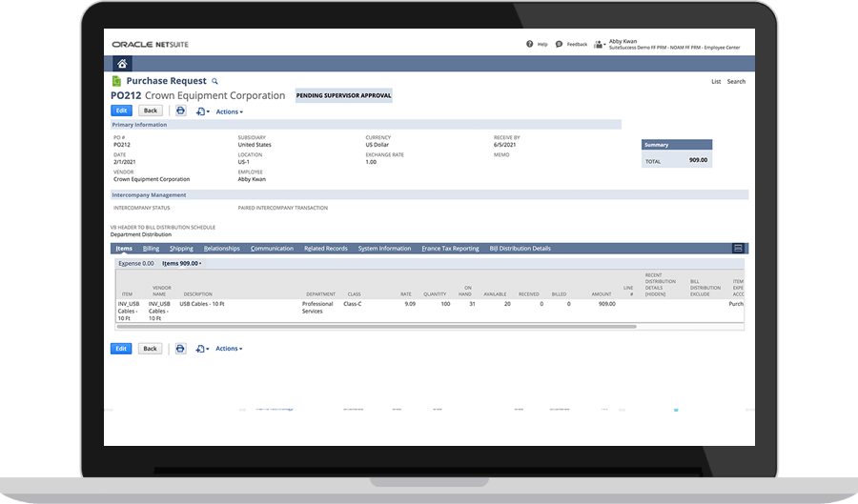Open the top new-note icon dropdown
Viewport: 858px width, 504px height.
point(202,111)
